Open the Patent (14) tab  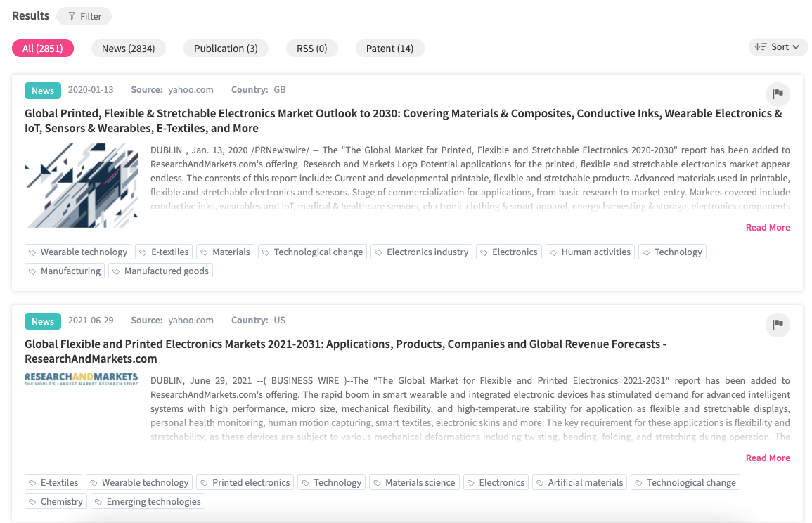coord(389,49)
